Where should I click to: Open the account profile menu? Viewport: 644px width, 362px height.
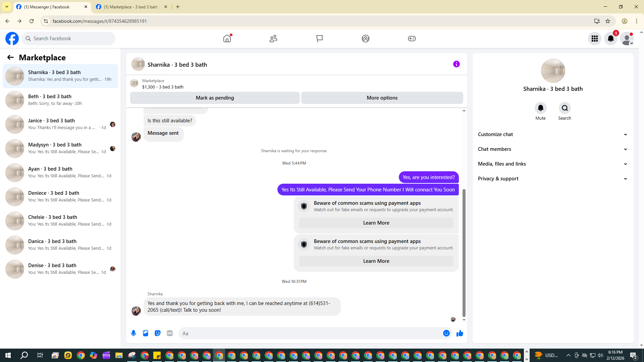(x=627, y=39)
